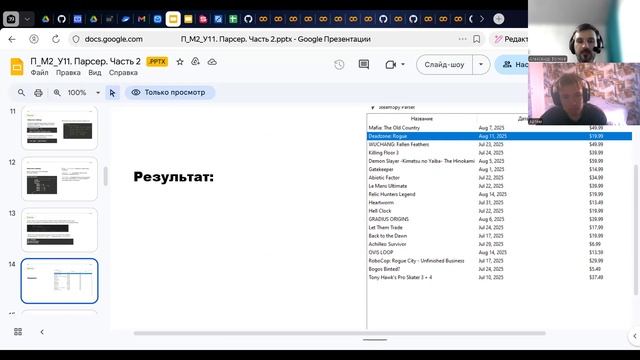Click the address bar docs.google.com
Viewport: 640px width, 360px height.
click(113, 39)
